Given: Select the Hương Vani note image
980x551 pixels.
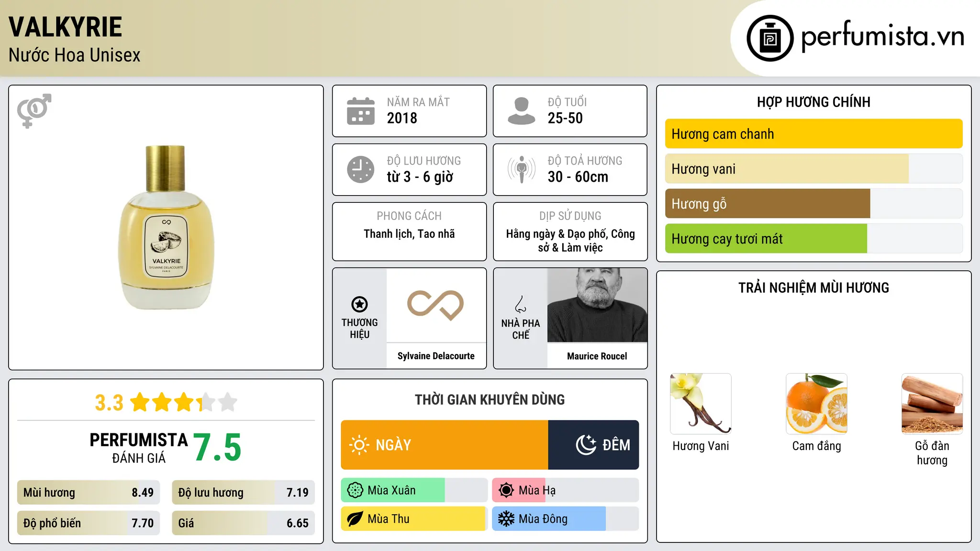Looking at the screenshot, I should [x=701, y=404].
